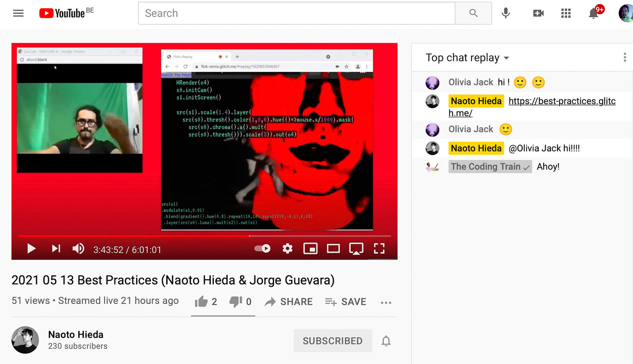Seek on the video progress bar
633x364 pixels.
point(204,236)
